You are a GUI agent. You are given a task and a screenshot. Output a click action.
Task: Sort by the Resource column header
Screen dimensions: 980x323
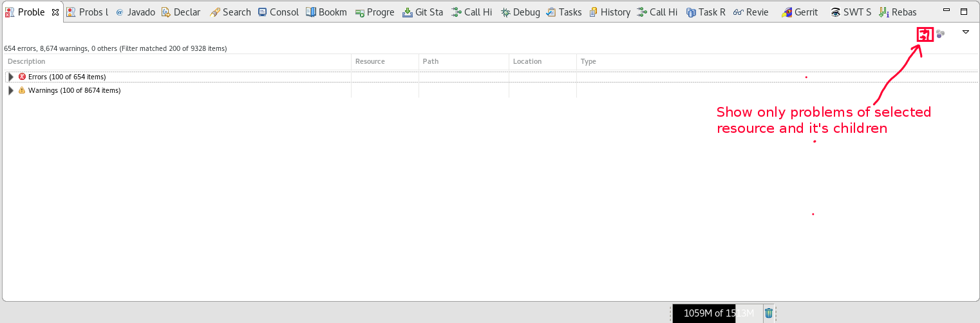tap(385, 61)
